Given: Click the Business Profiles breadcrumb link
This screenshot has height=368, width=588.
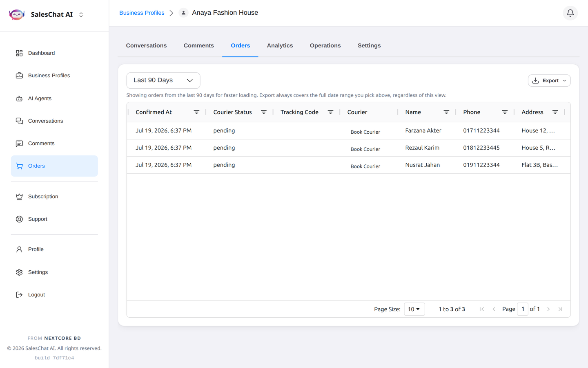Looking at the screenshot, I should [x=142, y=13].
